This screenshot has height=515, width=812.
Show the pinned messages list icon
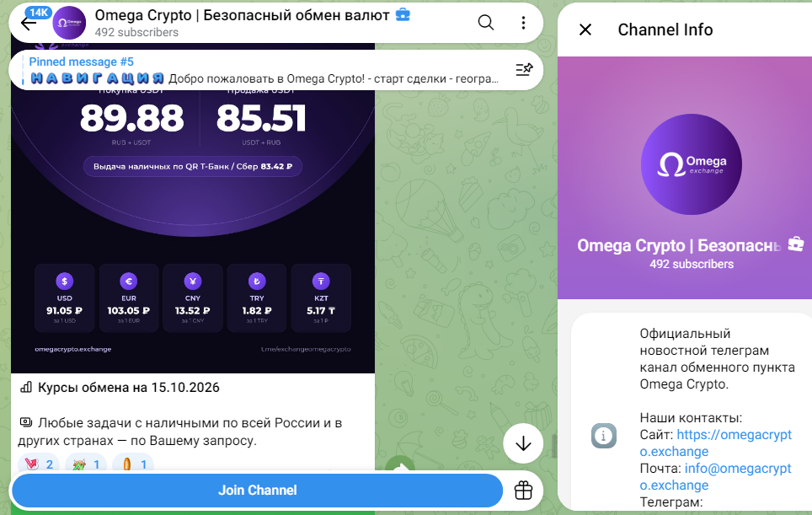pos(524,69)
